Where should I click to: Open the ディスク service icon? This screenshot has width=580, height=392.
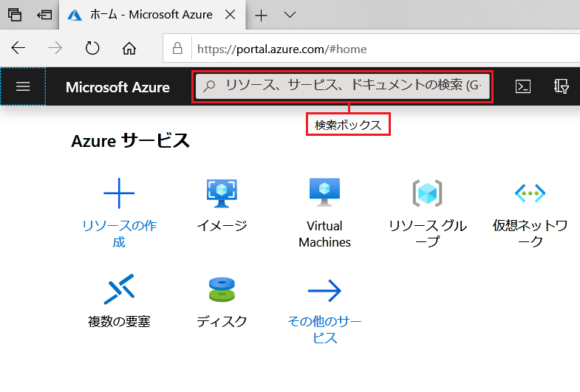pyautogui.click(x=222, y=289)
